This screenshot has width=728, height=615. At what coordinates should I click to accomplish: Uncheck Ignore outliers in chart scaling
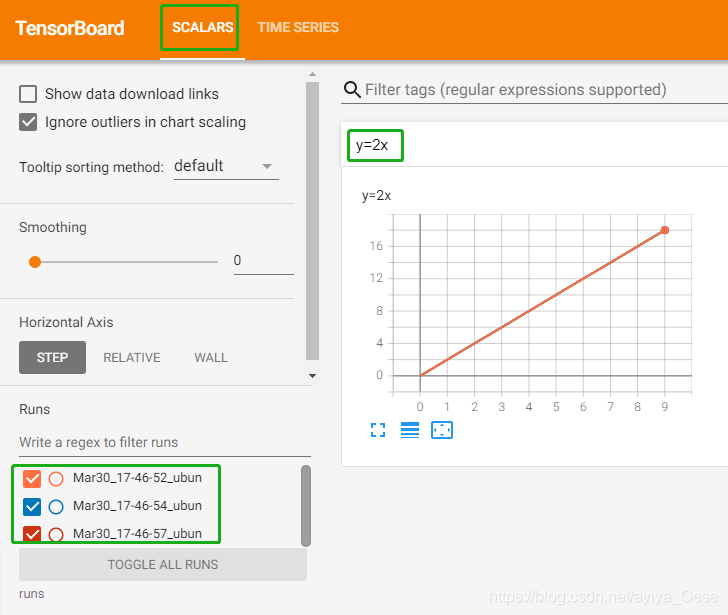(x=28, y=122)
